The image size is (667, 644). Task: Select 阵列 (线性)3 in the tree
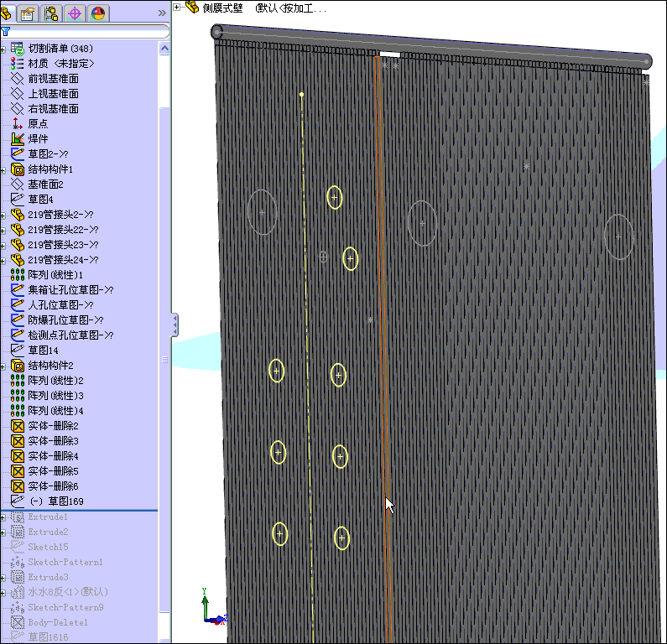click(x=55, y=396)
